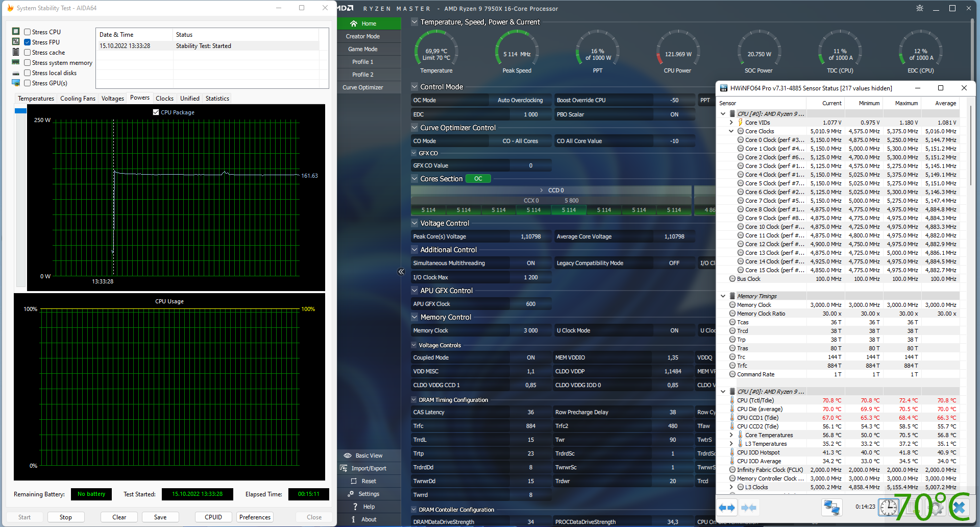The height and width of the screenshot is (527, 980).
Task: Click the AIDA64 CPU chip icon beside Stress CPU
Action: pyautogui.click(x=16, y=32)
